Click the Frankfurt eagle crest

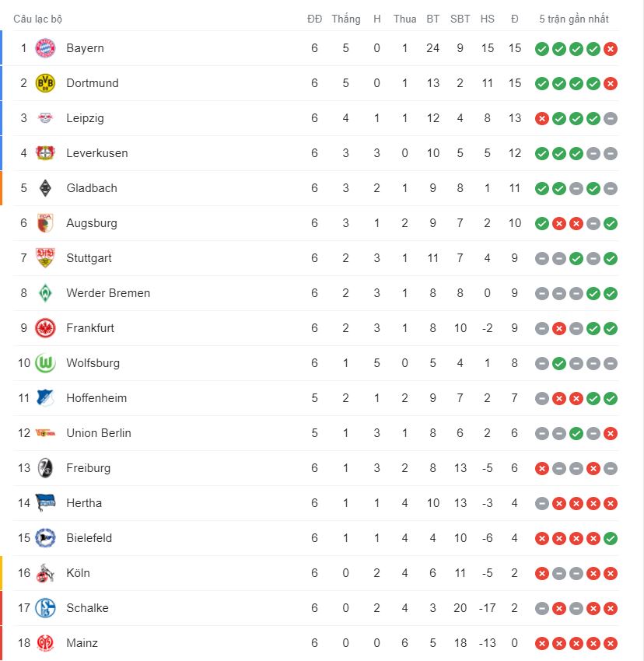coord(45,328)
